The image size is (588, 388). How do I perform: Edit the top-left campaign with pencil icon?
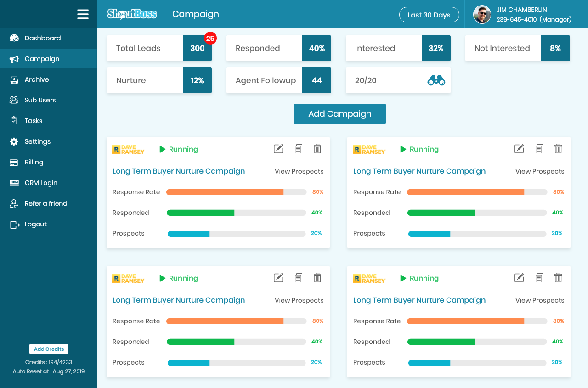(278, 149)
